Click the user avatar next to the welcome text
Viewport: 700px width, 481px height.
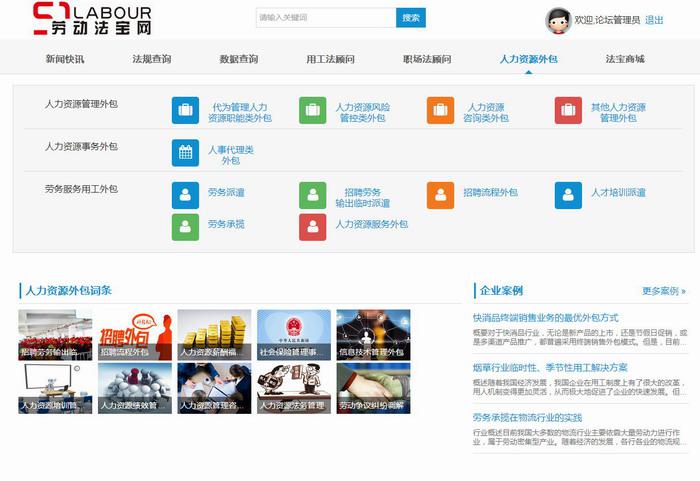(558, 20)
